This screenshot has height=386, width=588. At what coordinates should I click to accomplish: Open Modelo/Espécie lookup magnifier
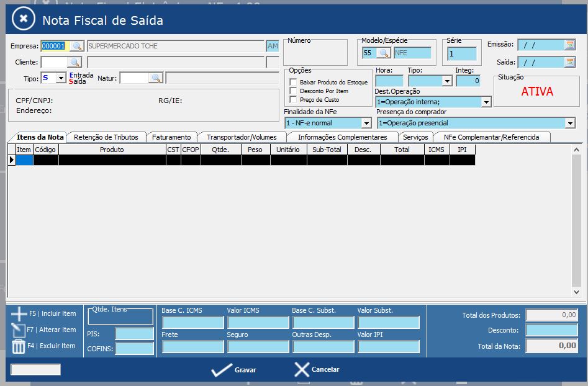coord(383,53)
